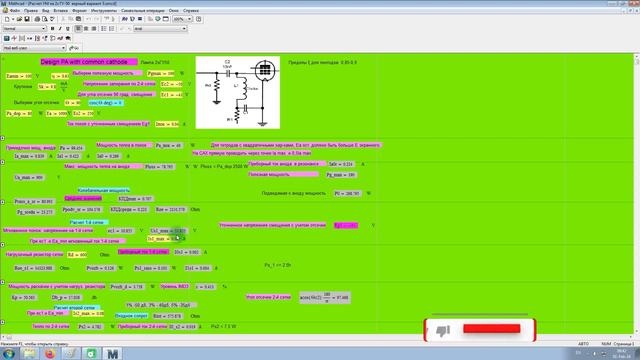Click the globe Component Wizard icon
Screen dimensions: 640x360
pos(158,19)
